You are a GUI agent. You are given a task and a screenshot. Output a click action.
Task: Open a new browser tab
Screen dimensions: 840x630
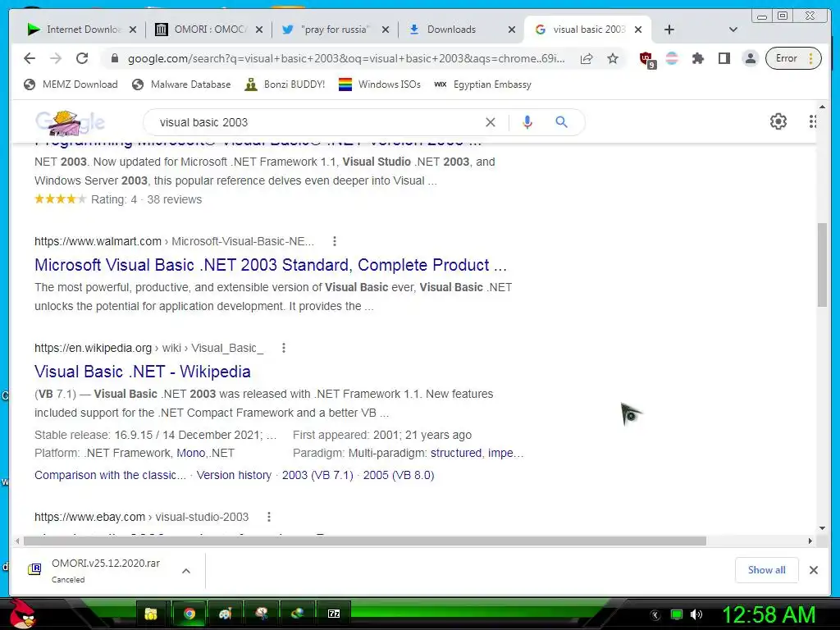[x=669, y=30]
